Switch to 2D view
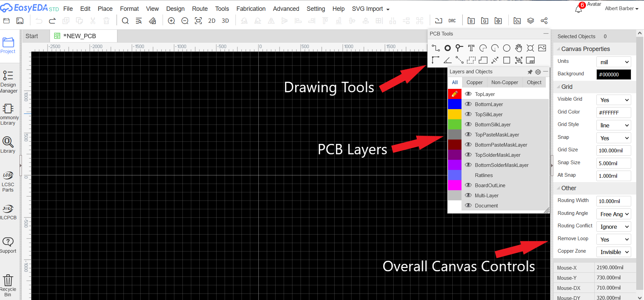 212,21
